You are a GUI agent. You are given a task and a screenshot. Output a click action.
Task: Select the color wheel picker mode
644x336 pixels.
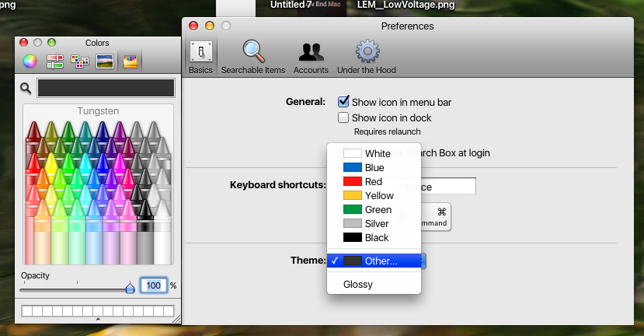30,61
